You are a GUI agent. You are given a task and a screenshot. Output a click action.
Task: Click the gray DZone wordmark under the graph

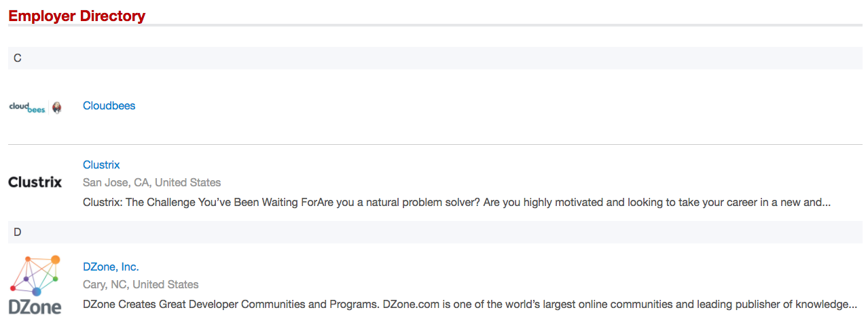[x=35, y=307]
